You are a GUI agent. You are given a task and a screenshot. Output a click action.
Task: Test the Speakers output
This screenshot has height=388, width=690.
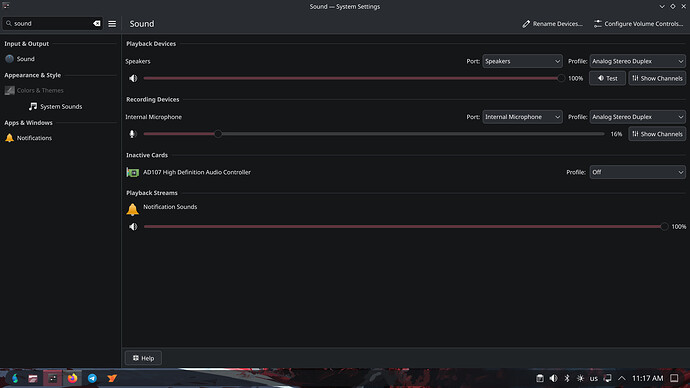pos(607,78)
